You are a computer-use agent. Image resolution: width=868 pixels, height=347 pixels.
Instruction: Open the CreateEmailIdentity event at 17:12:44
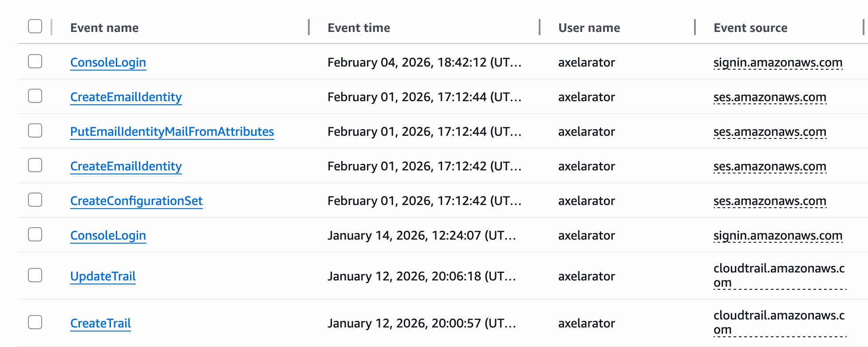[x=126, y=97]
